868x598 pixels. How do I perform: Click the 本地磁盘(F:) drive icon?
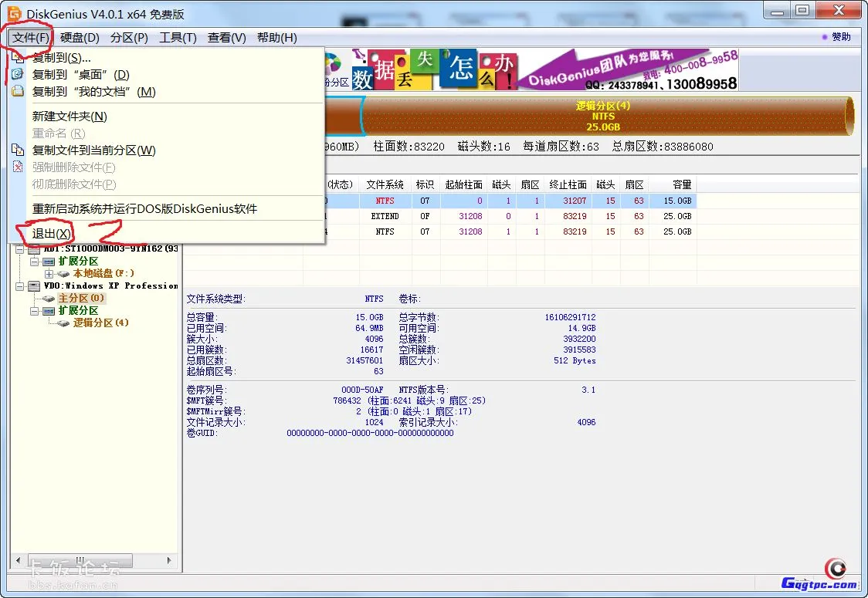64,273
